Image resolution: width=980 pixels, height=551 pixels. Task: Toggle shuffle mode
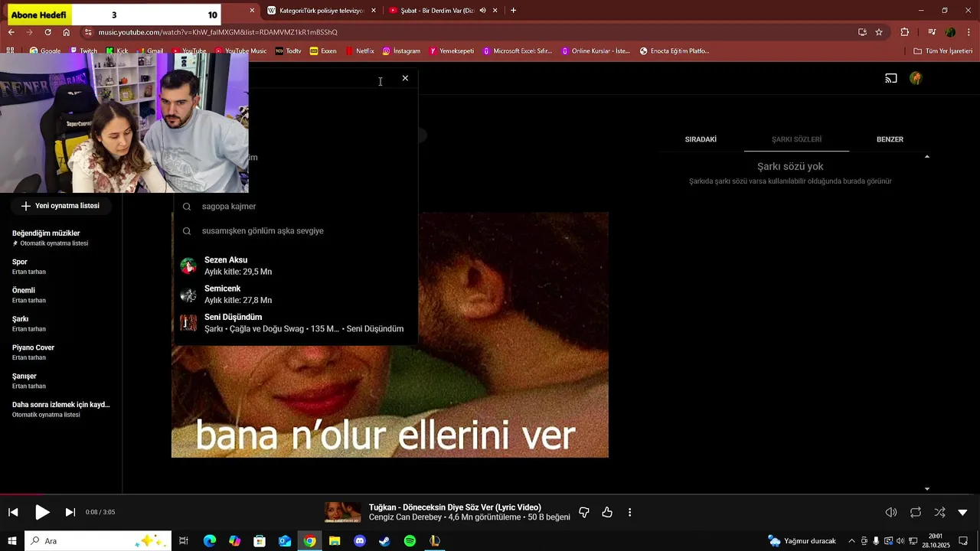[x=939, y=512]
